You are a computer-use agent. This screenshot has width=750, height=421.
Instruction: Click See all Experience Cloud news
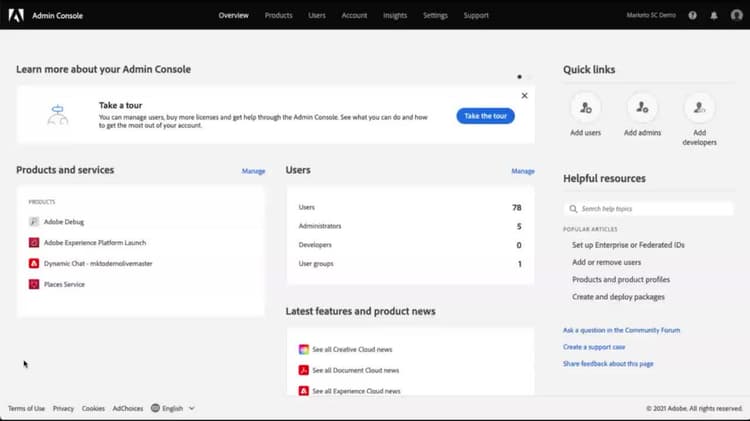pyautogui.click(x=356, y=391)
